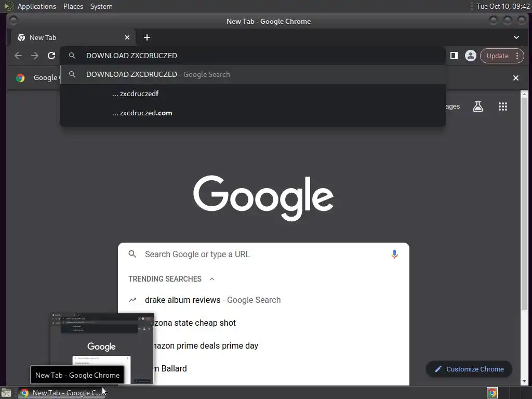Open the Chrome profile avatar
The image size is (532, 399).
click(470, 56)
